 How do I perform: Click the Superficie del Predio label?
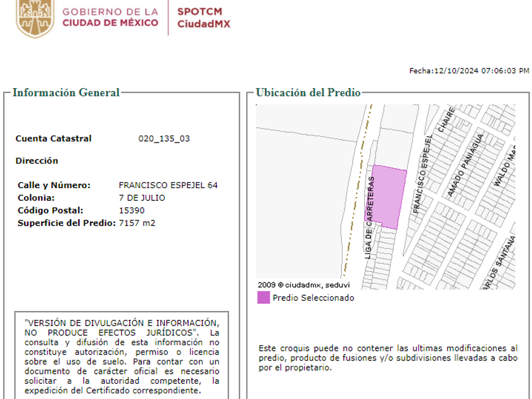(x=66, y=223)
